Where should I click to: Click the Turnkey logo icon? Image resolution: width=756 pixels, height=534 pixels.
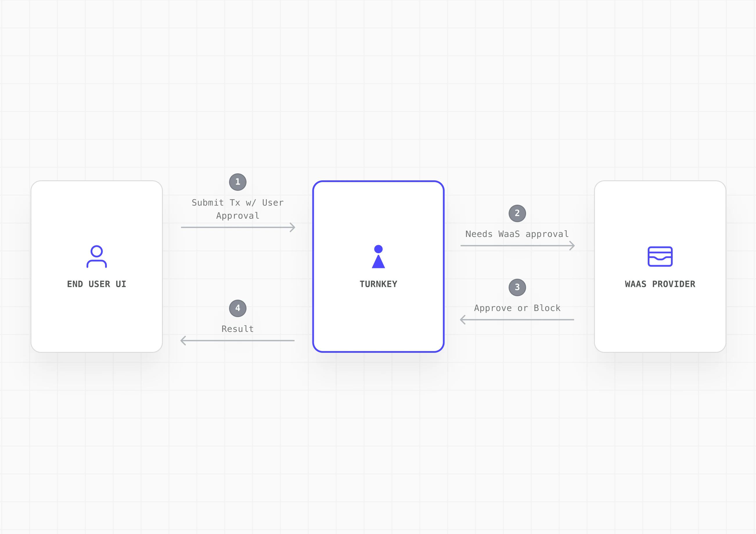pos(378,257)
